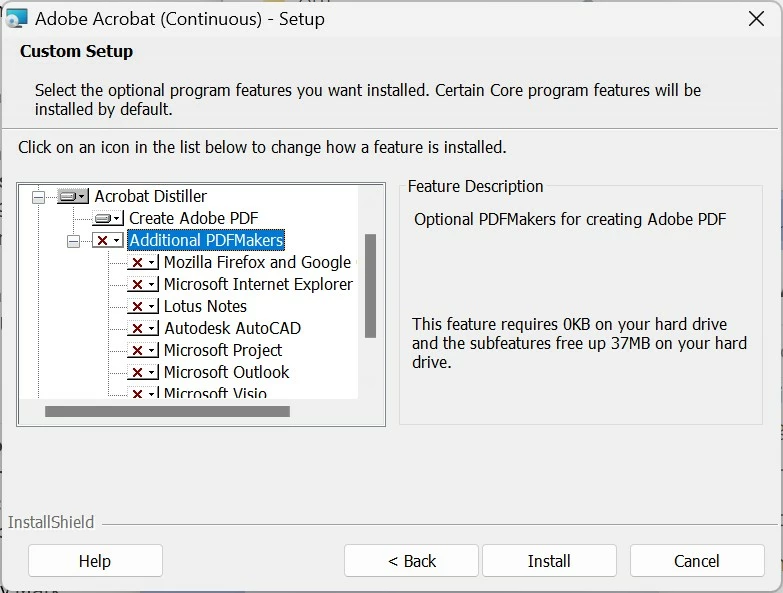Select the Create Adobe PDF feature label
The height and width of the screenshot is (593, 783).
point(193,218)
